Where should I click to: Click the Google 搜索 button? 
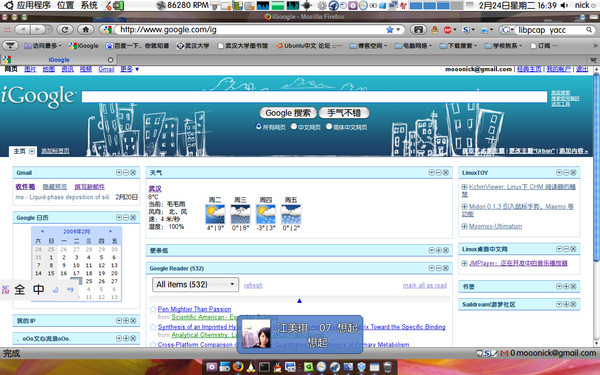[x=288, y=113]
